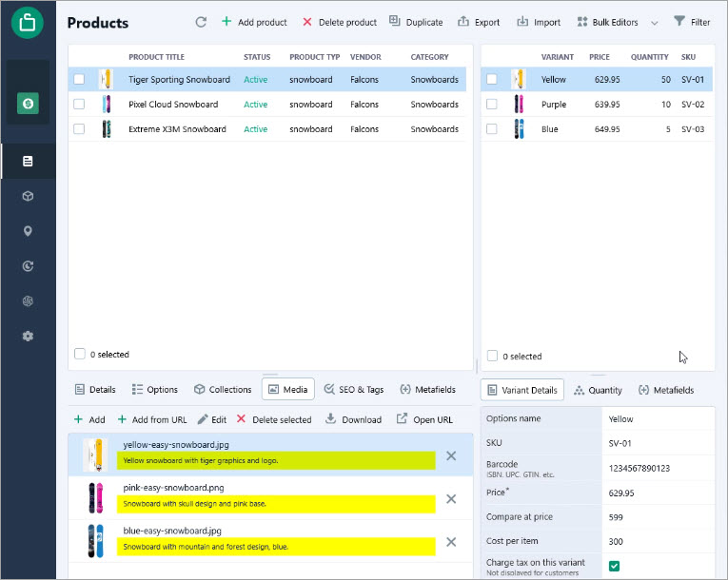Click the Price field showing 629.95
Viewport: 728px width, 580px height.
[x=658, y=493]
